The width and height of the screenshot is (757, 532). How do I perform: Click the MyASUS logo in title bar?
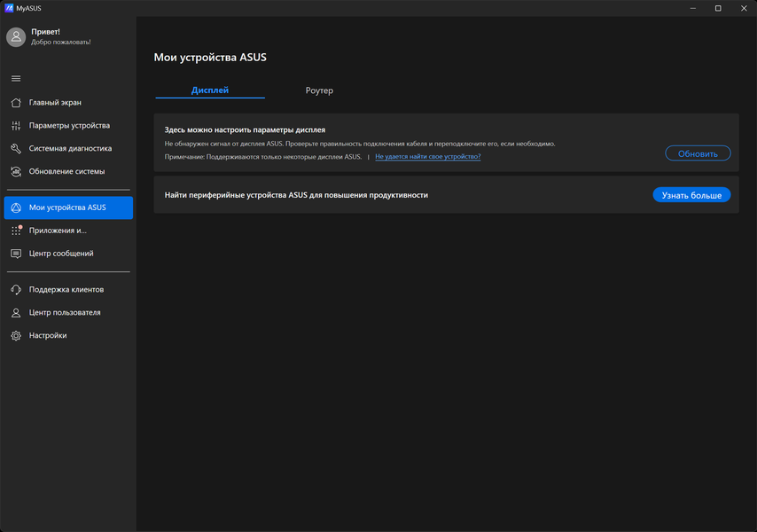(9, 8)
